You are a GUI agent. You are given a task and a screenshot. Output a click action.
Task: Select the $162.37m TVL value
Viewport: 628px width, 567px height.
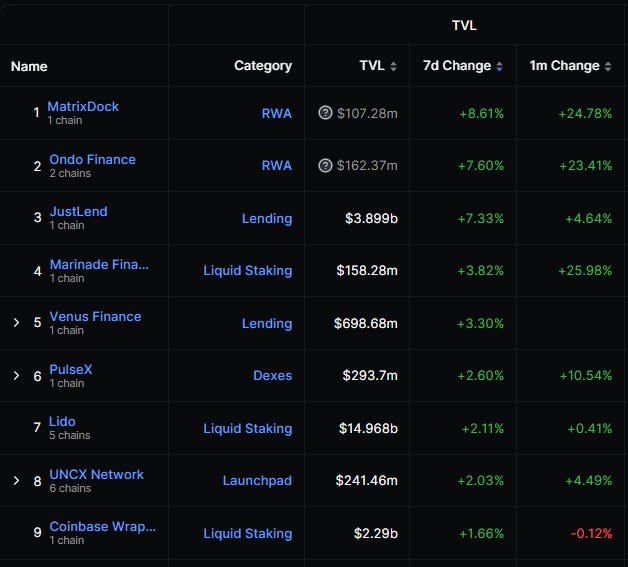click(367, 165)
